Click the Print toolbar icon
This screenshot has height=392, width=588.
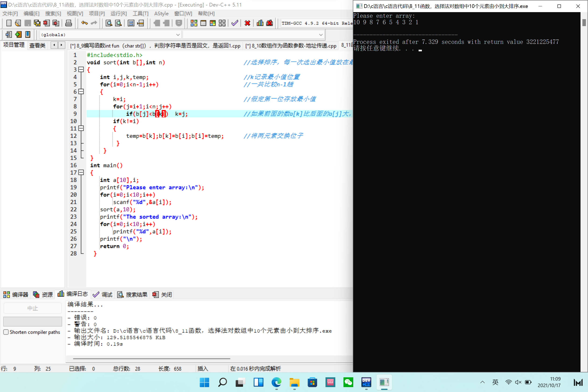(69, 23)
